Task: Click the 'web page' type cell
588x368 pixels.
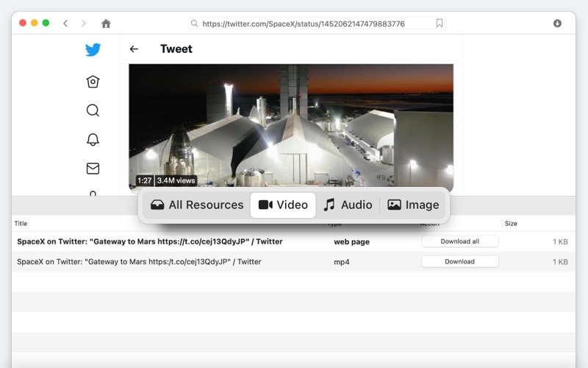Action: point(352,242)
